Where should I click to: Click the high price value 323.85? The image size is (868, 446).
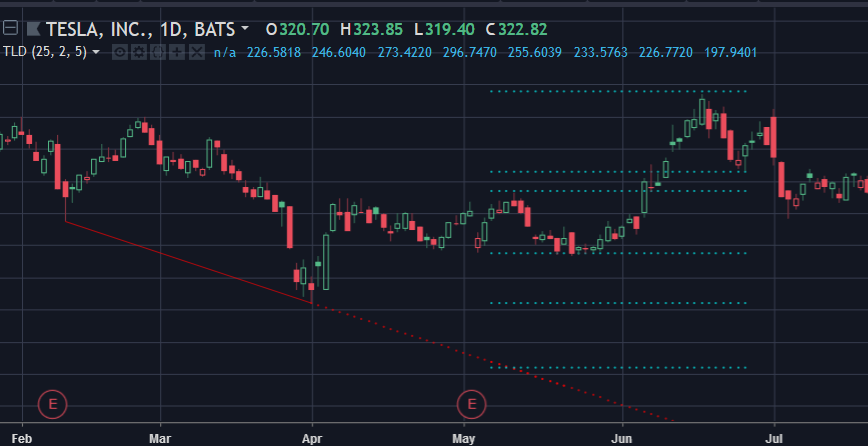coord(378,29)
